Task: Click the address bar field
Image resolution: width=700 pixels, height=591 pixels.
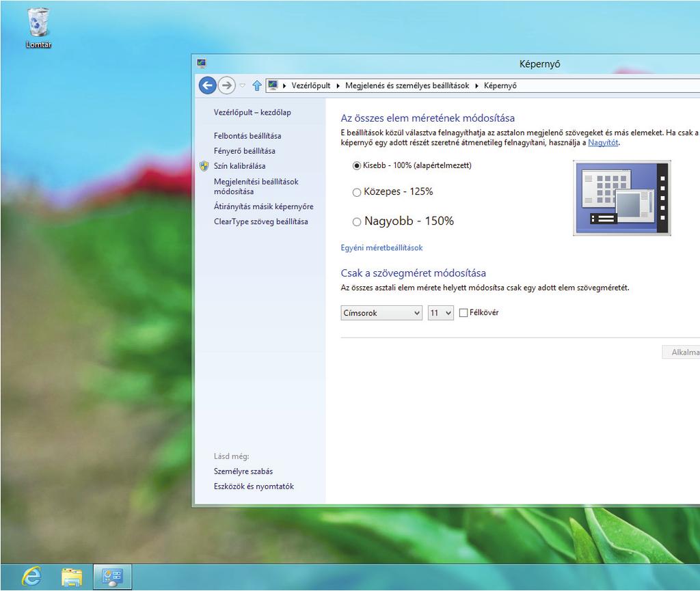Action: click(x=483, y=85)
